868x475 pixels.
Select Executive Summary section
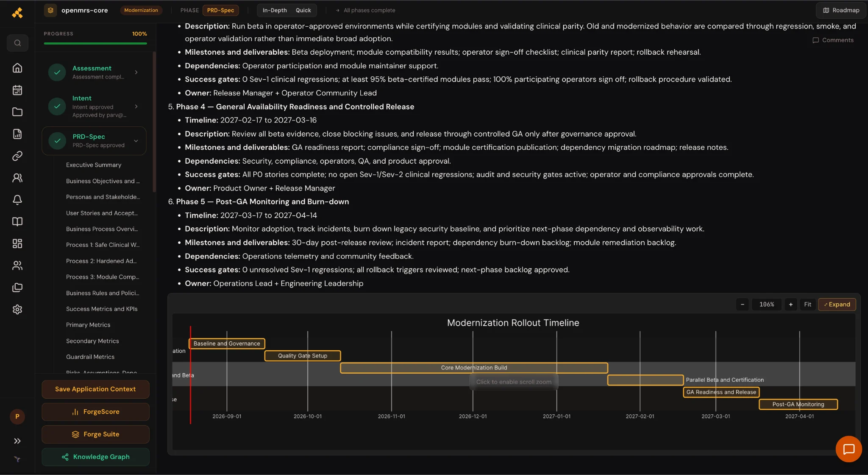pos(94,165)
